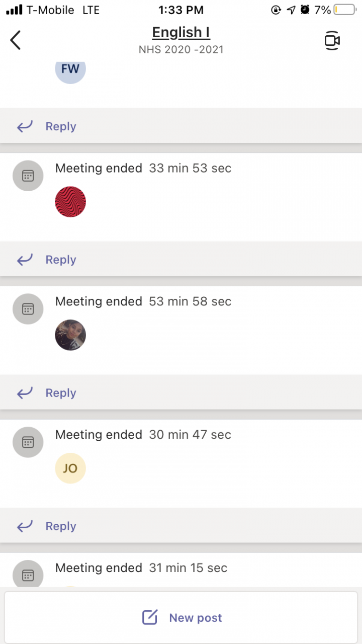Tap the battery indicator in the status bar
The width and height of the screenshot is (362, 644).
[344, 10]
